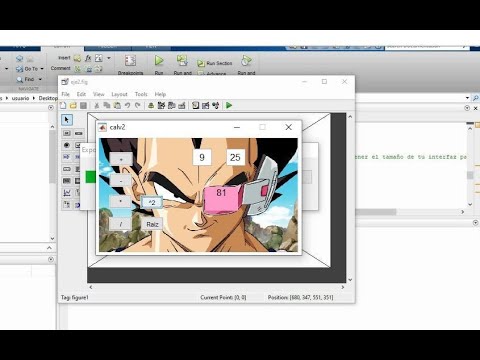Open the Align Objects tool

tap(151, 106)
